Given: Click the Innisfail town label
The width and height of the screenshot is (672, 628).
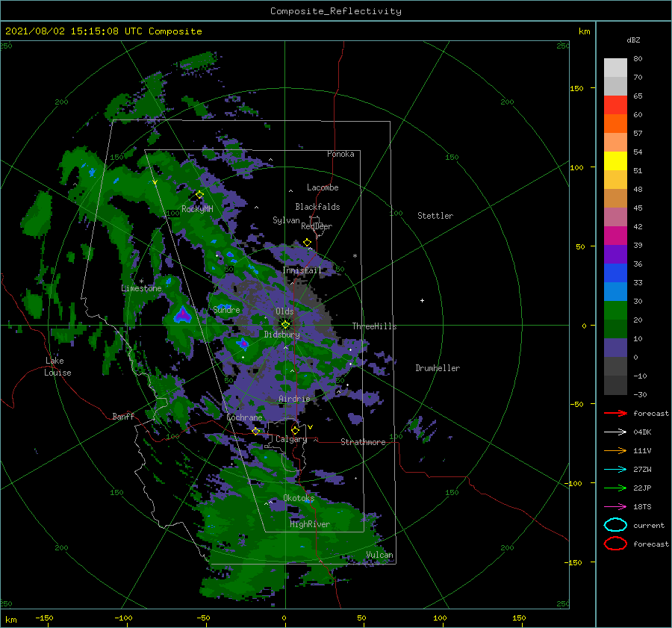Looking at the screenshot, I should tap(302, 270).
